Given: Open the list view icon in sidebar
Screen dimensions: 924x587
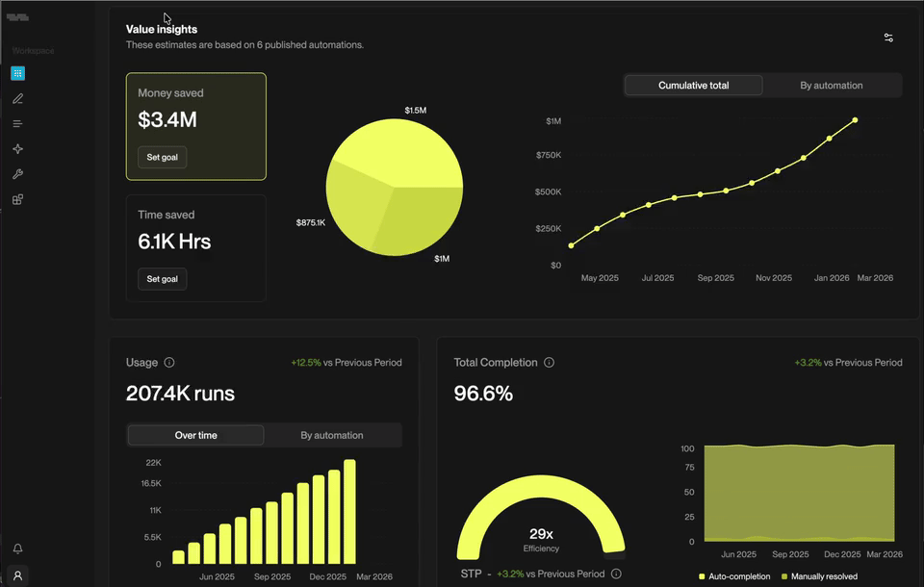Looking at the screenshot, I should tap(17, 123).
